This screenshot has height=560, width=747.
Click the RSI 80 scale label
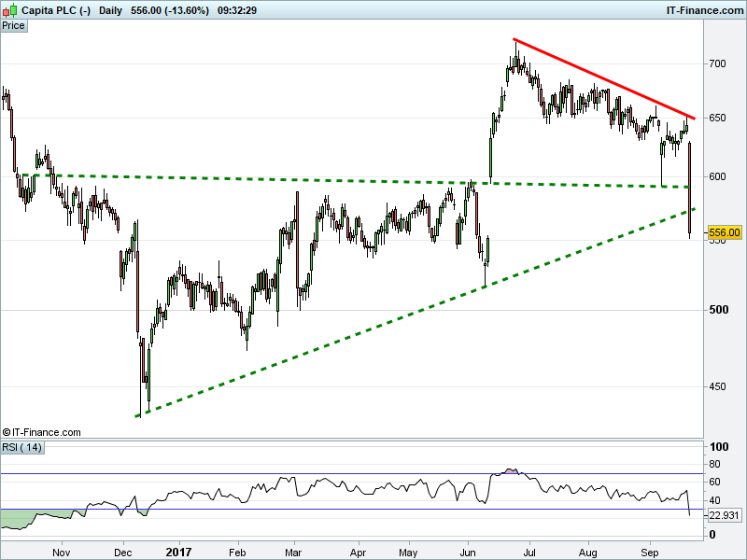coord(714,464)
